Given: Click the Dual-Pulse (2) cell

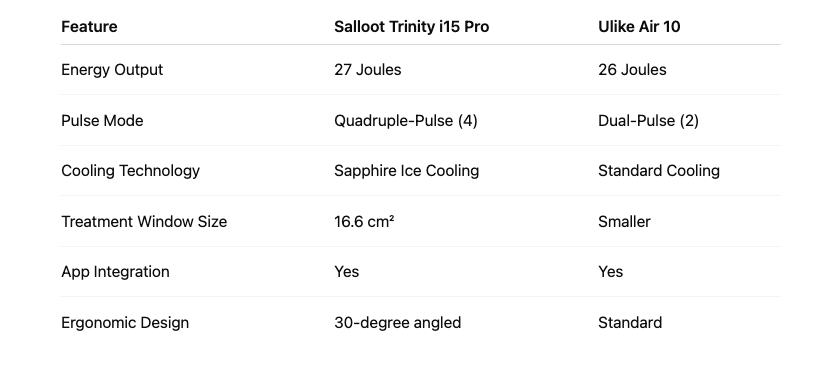Looking at the screenshot, I should 648,121.
